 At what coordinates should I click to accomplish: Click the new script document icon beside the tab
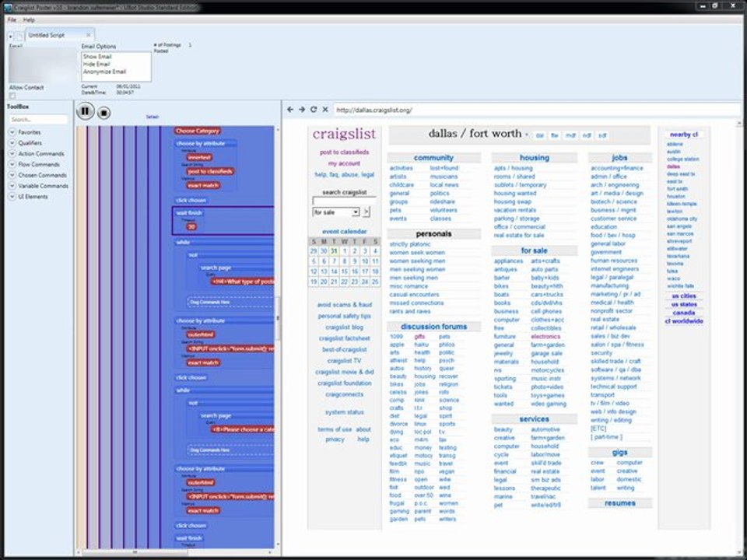tap(19, 37)
